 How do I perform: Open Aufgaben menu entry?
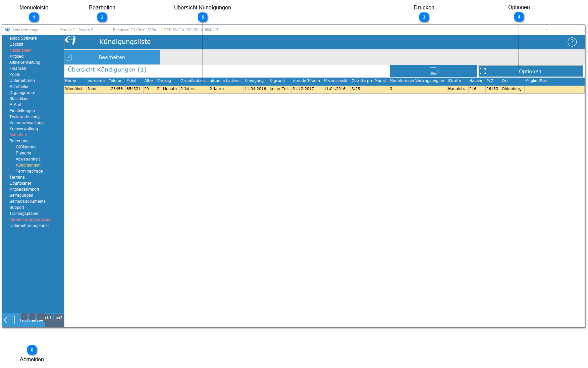tap(18, 135)
